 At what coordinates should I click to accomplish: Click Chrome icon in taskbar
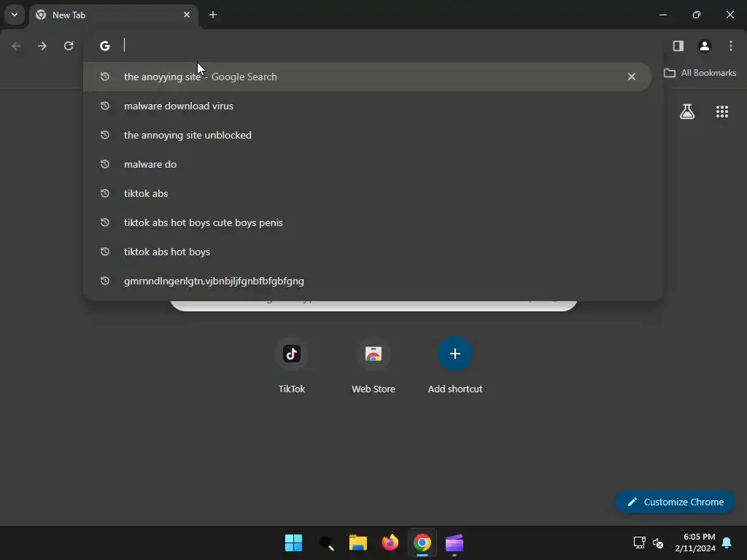click(x=422, y=542)
